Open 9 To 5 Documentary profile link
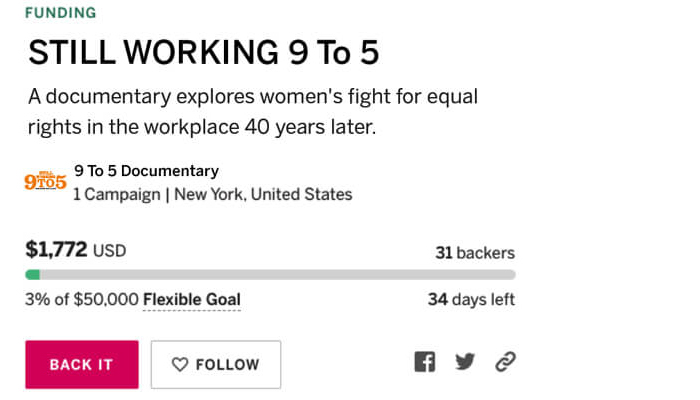This screenshot has width=700, height=400. coord(146,171)
